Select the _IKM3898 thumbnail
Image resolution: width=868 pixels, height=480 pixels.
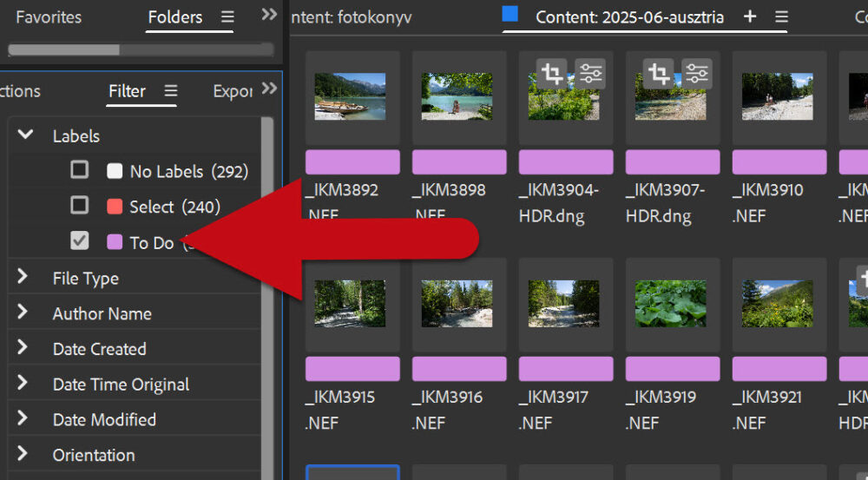coord(457,96)
